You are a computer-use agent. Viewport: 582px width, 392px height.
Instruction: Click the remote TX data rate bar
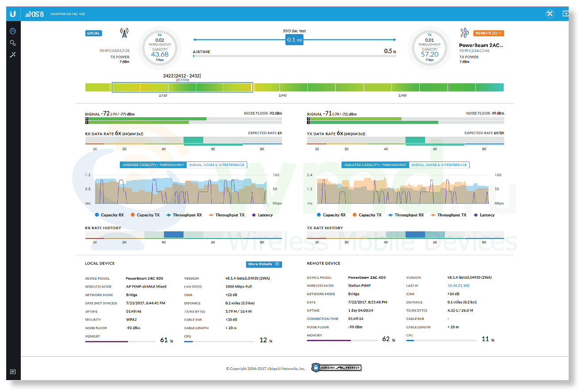point(406,141)
